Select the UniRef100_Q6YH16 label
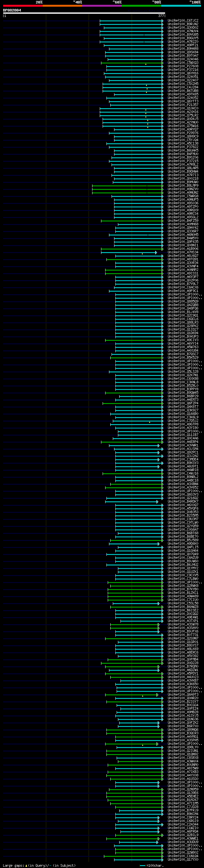 point(183,73)
